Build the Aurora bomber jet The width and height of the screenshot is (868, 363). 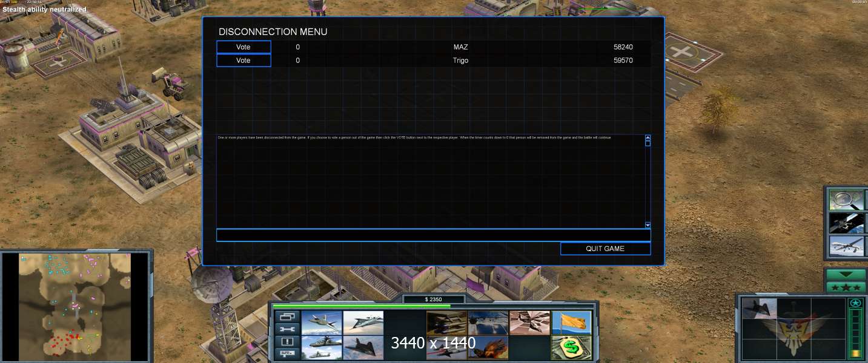363,323
